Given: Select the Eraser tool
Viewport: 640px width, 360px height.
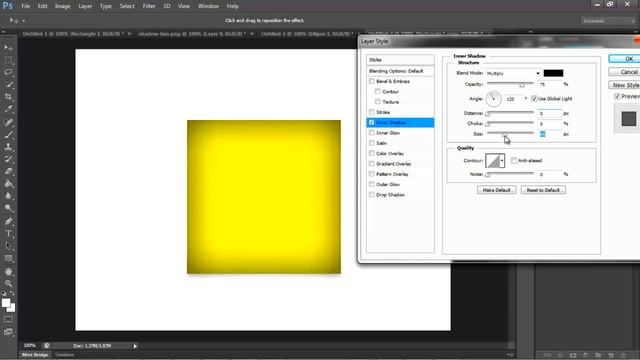Looking at the screenshot, I should (8, 171).
